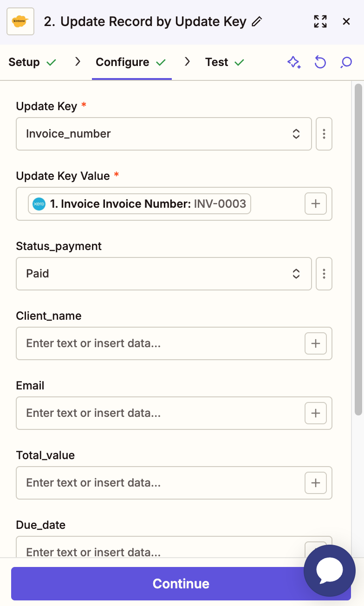Click the plus icon beside Email field
This screenshot has height=606, width=364.
point(315,413)
